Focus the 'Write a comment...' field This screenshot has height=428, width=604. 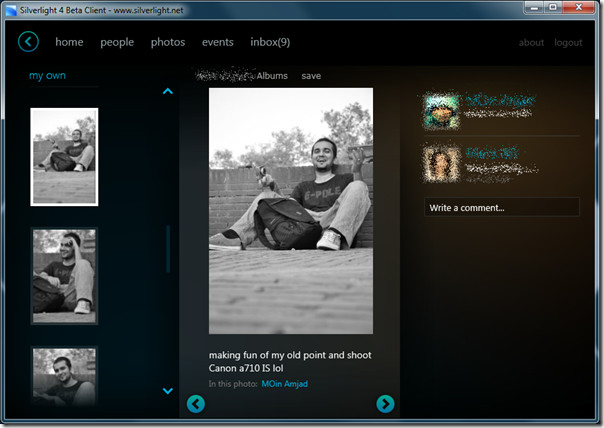(x=502, y=207)
